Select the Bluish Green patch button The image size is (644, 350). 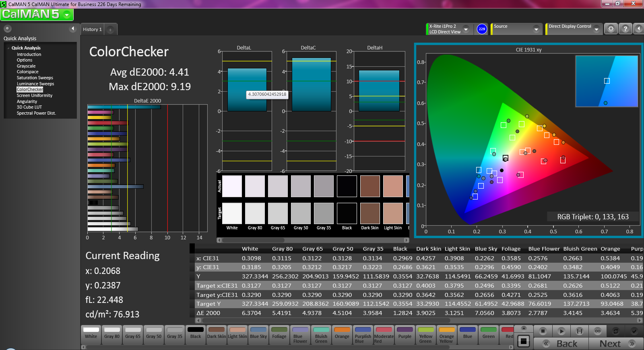point(321,335)
